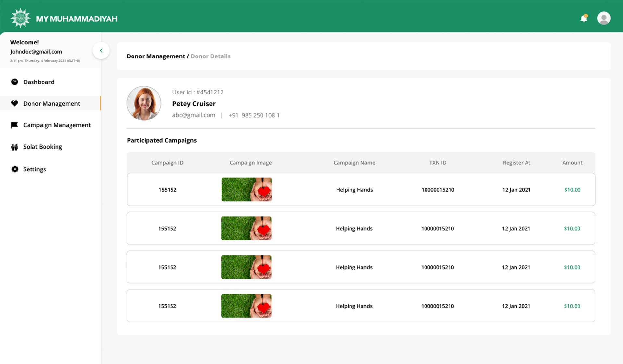Click the Campaign ID column header
The height and width of the screenshot is (364, 623).
coord(167,163)
